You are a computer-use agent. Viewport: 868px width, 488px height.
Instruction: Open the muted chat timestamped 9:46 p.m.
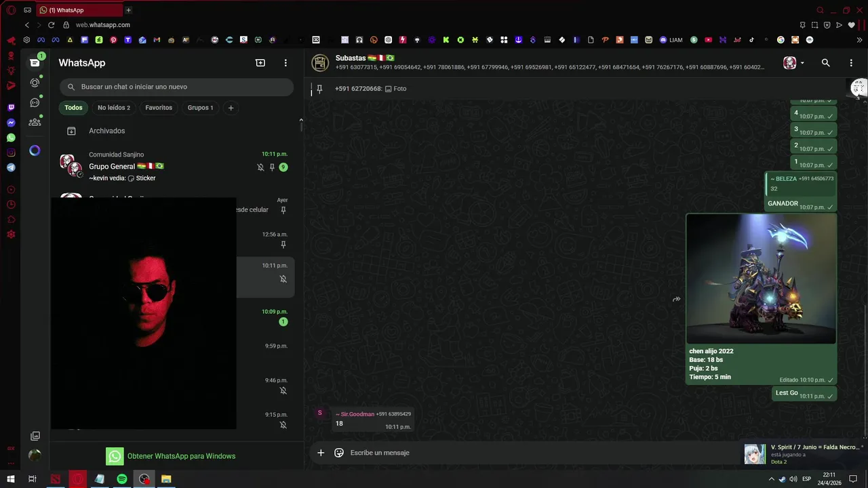point(265,385)
